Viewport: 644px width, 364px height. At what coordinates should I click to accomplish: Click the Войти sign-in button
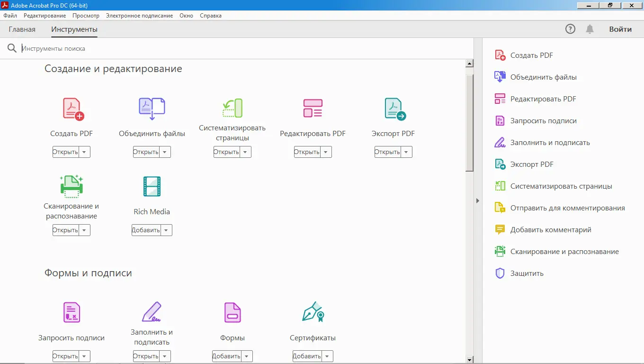tap(620, 29)
